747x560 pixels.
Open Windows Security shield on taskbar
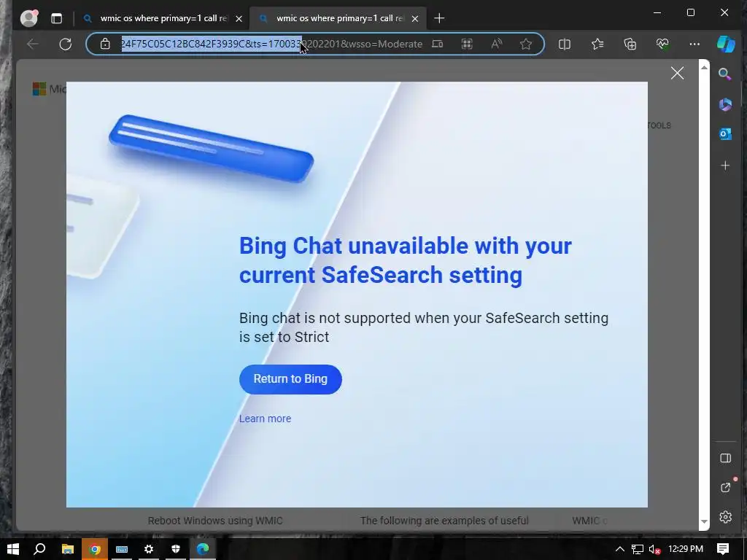coord(176,549)
